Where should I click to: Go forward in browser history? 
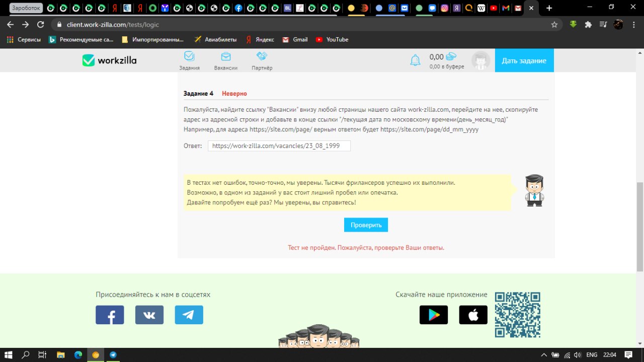pos(26,24)
